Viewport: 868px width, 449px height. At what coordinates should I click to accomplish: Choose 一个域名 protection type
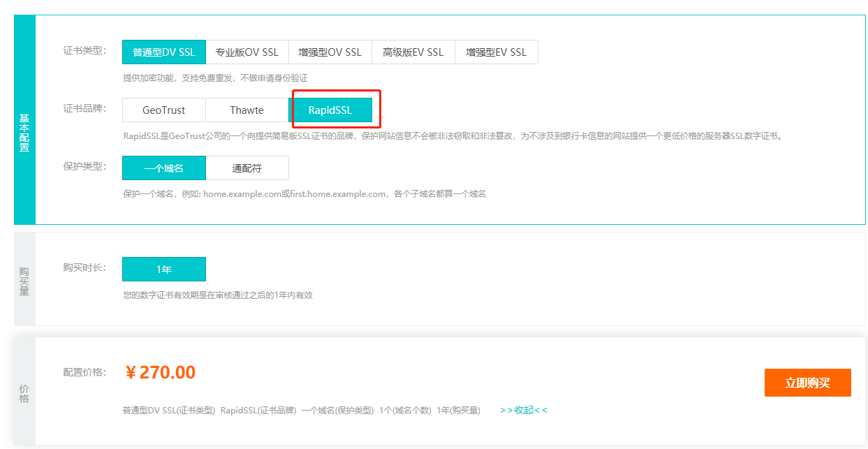(x=164, y=168)
